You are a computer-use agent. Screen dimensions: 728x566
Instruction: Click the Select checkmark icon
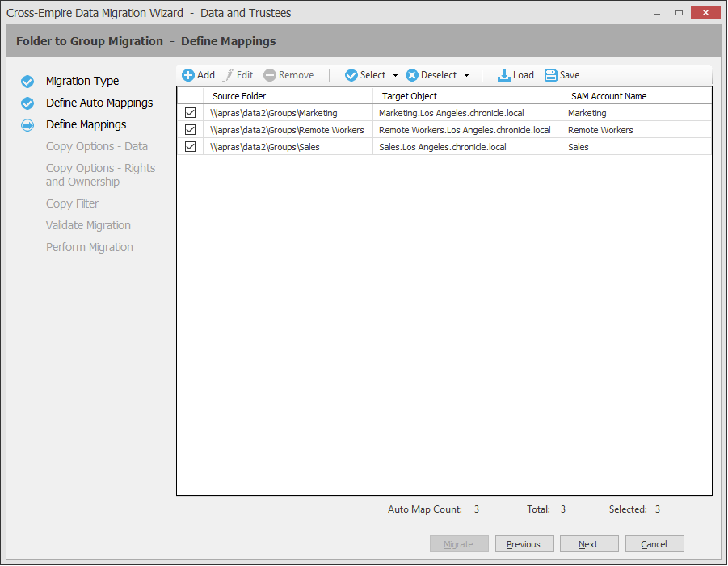(351, 75)
